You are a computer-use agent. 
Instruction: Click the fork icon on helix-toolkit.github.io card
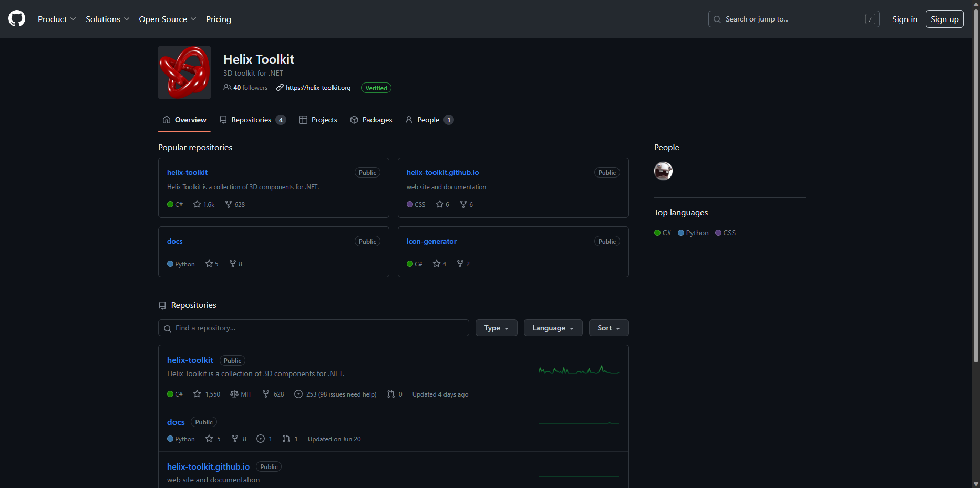pos(463,204)
